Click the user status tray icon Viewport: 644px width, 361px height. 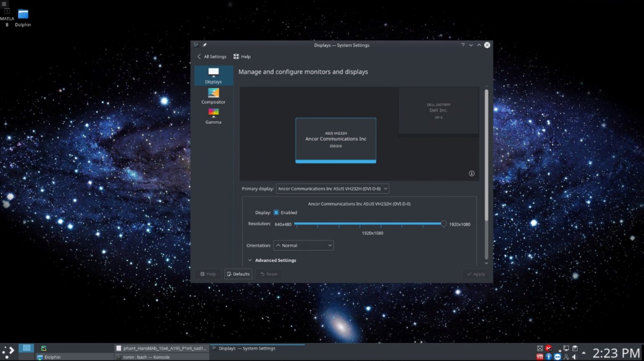[x=566, y=357]
